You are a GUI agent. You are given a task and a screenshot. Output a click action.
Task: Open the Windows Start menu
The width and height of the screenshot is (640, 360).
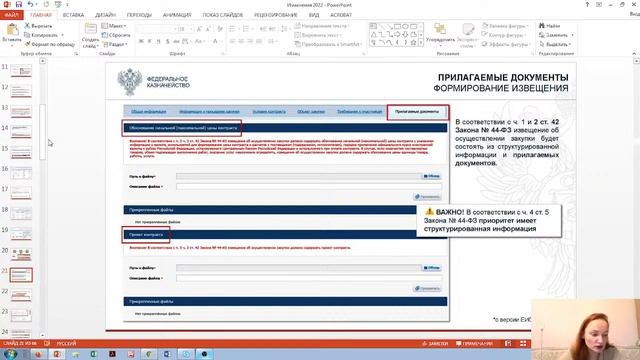[11, 354]
